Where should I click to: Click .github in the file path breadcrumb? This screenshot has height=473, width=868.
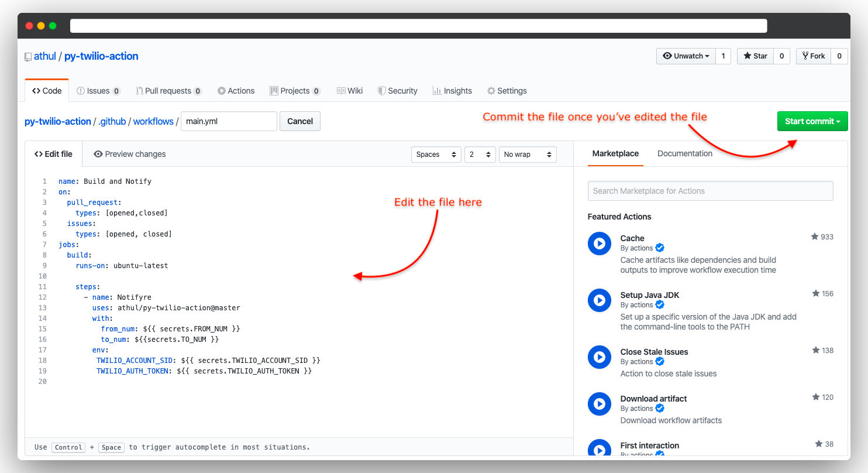coord(112,122)
